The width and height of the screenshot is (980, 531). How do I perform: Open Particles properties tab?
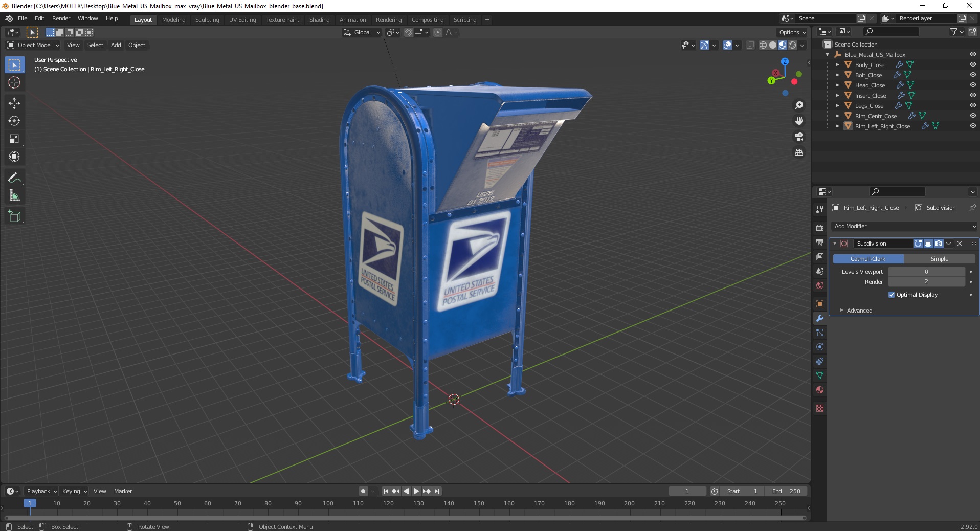(820, 333)
